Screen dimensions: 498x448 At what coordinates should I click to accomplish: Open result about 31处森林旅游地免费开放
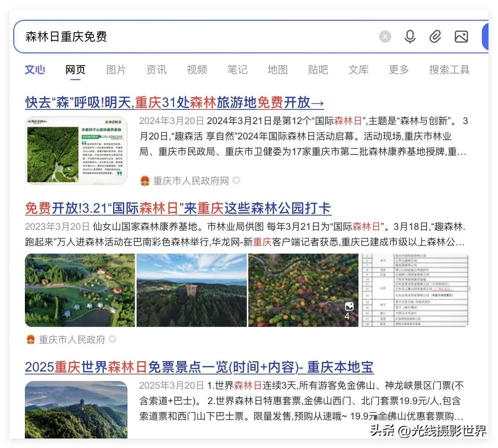click(174, 102)
